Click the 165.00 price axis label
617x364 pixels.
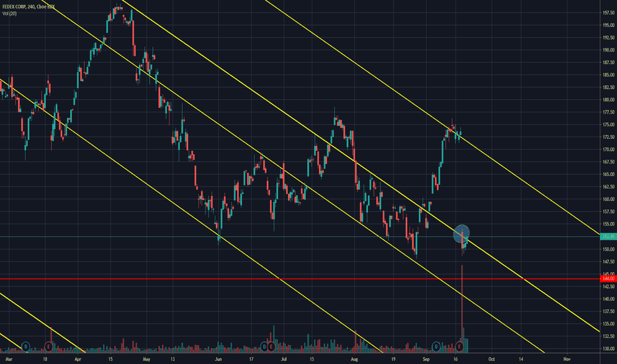click(608, 174)
